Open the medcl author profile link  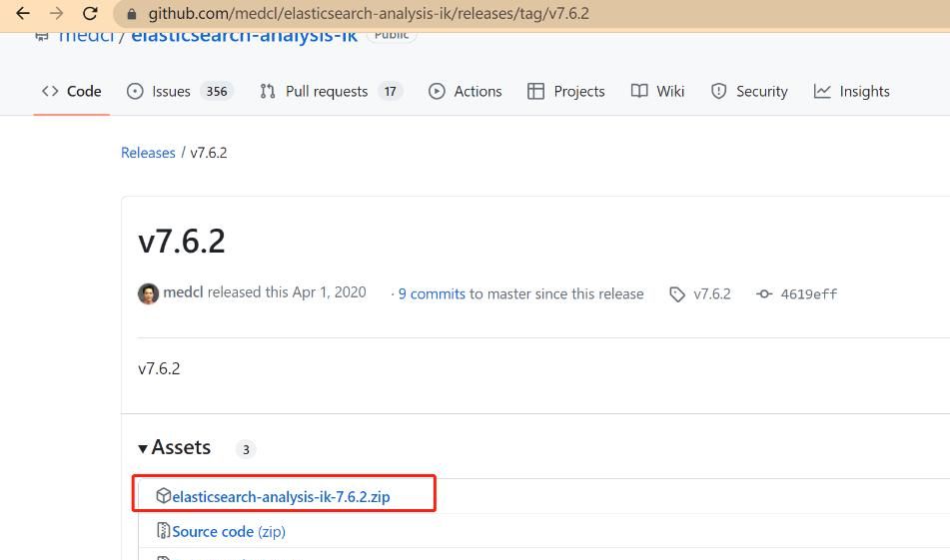(183, 292)
